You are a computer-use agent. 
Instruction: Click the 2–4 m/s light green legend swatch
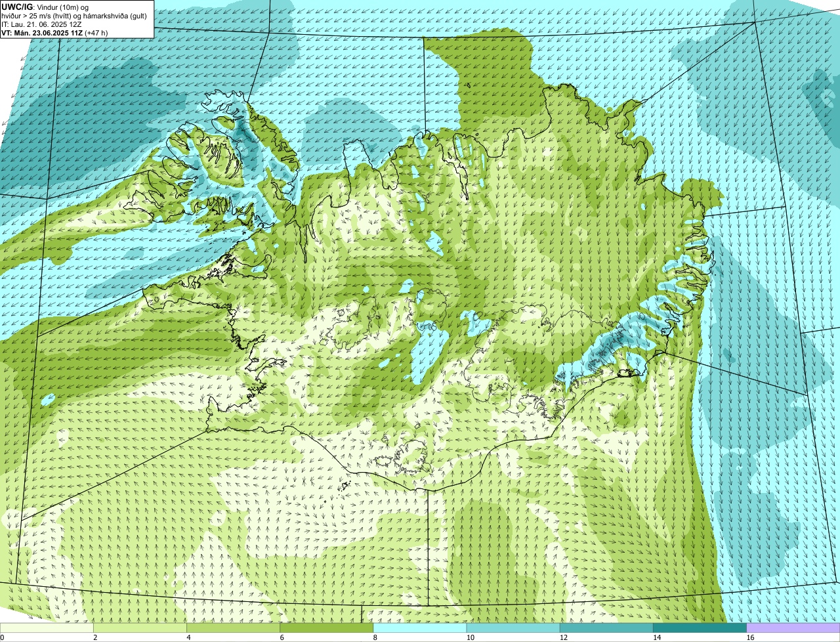140,628
